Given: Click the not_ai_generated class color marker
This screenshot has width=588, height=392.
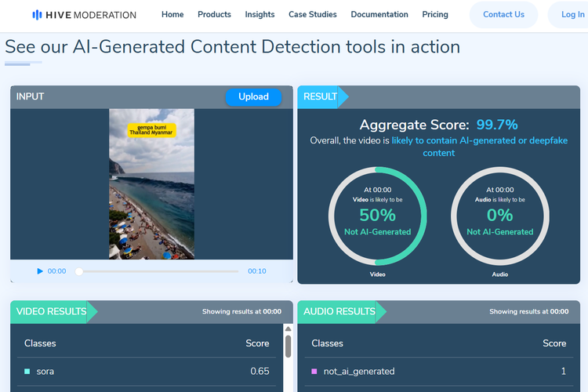Looking at the screenshot, I should pos(314,372).
